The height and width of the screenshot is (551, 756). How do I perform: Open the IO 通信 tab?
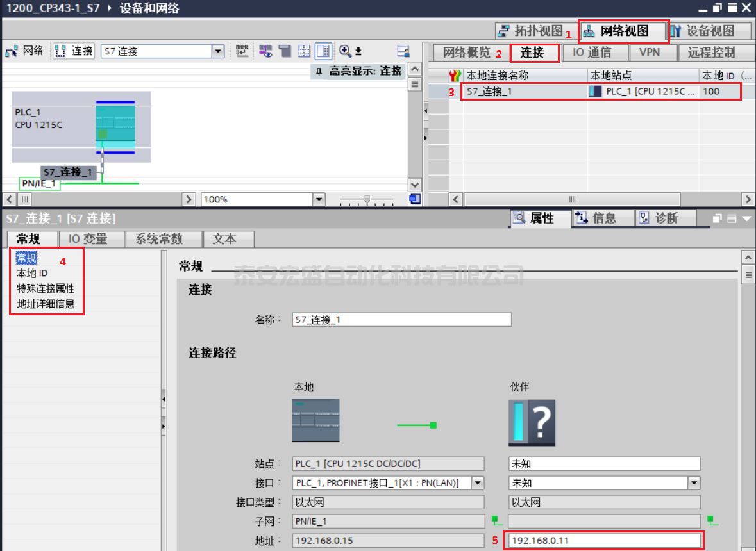(591, 53)
